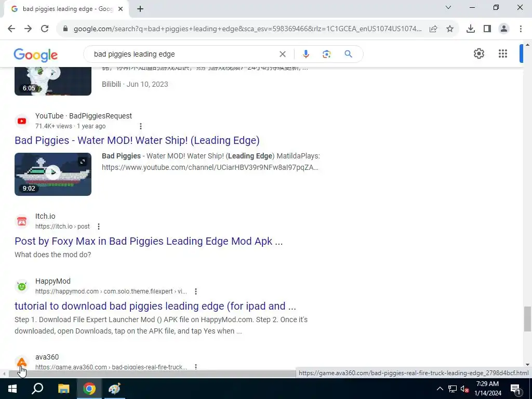Go to the Google homepage logo
Image resolution: width=532 pixels, height=399 pixels.
pos(36,55)
